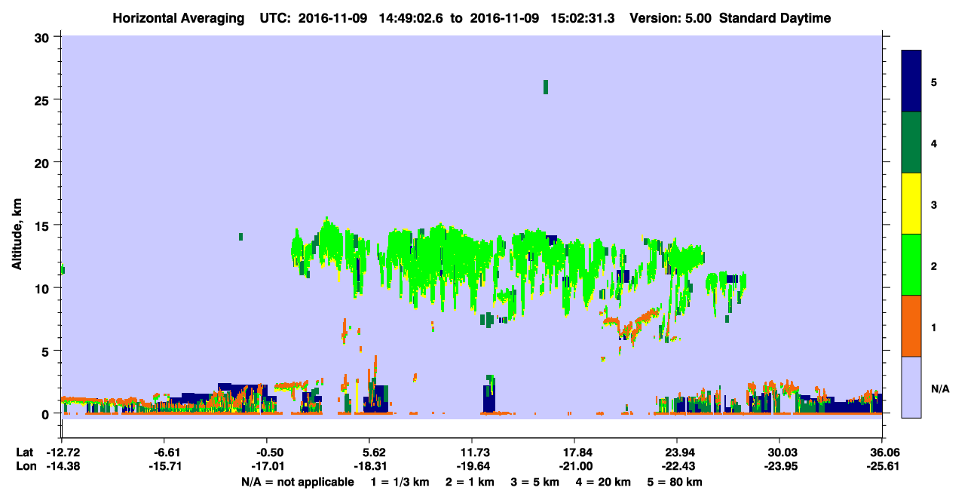Click the "4 = 20 km" legend text
This screenshot has width=980, height=503.
pyautogui.click(x=604, y=482)
